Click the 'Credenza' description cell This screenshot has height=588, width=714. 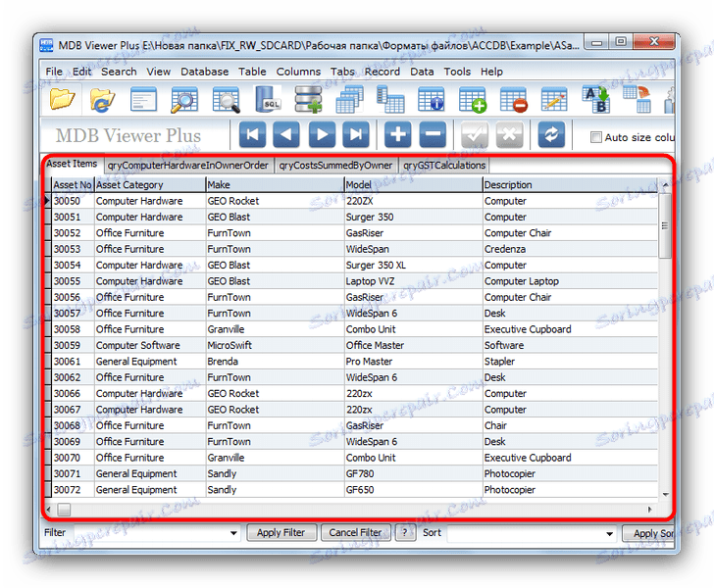(570, 249)
